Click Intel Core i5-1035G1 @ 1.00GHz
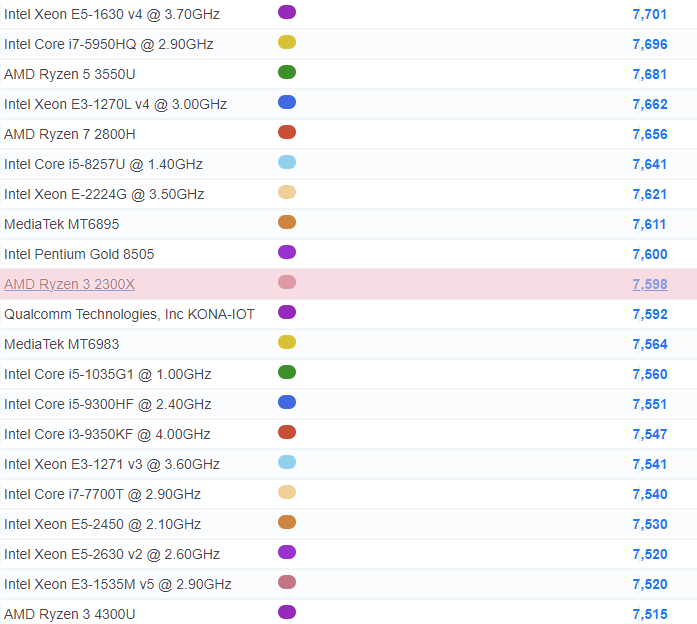Viewport: 697px width, 624px height. coord(107,374)
